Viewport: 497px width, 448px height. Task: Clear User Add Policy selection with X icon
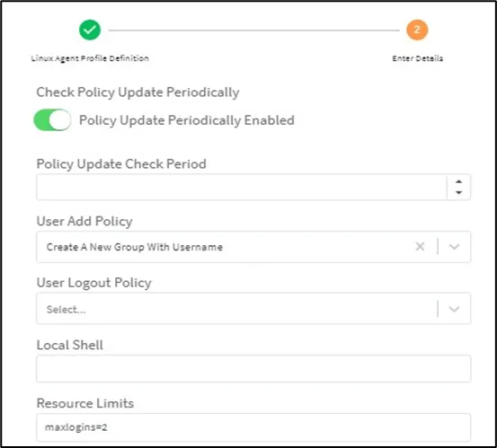420,246
